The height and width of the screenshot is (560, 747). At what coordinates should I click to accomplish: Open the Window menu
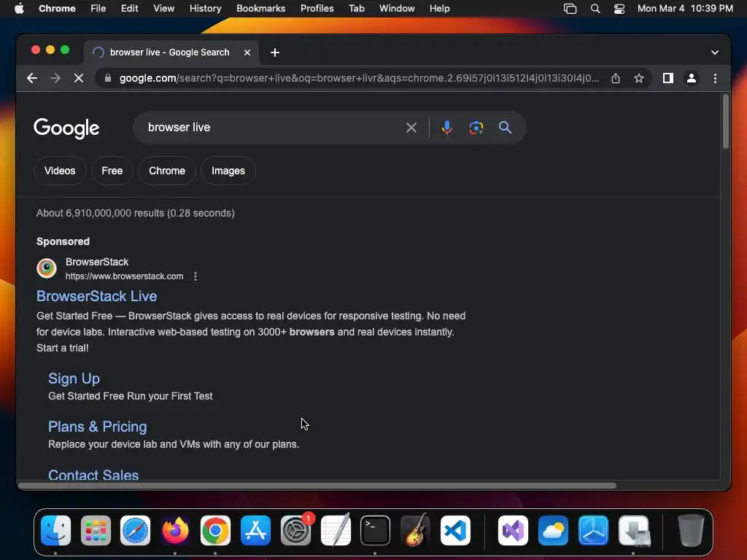coord(397,9)
